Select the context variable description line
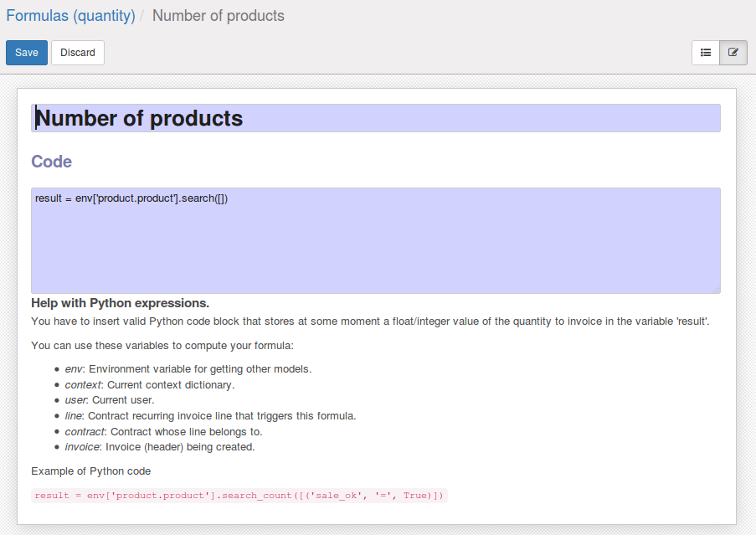Viewport: 756px width, 535px height. coord(149,385)
